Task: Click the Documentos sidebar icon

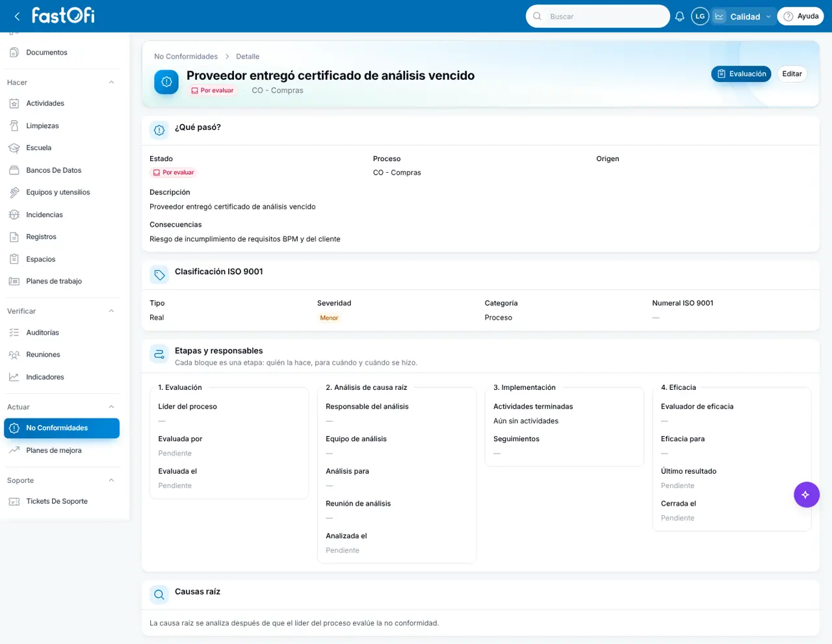Action: (14, 53)
